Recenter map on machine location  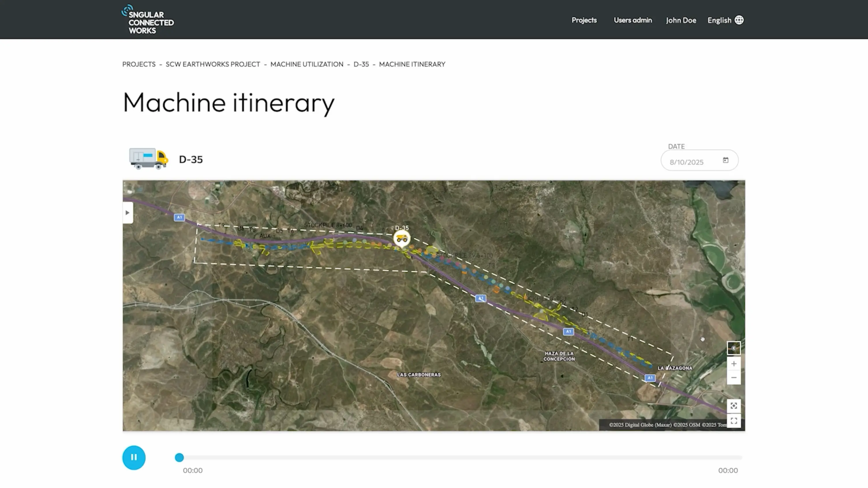pos(734,406)
